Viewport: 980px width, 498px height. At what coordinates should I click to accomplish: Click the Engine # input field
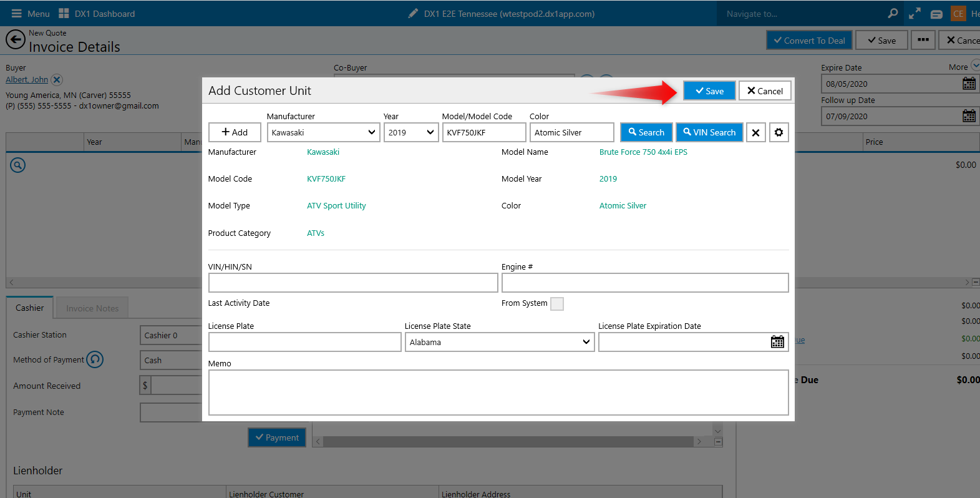click(x=645, y=283)
